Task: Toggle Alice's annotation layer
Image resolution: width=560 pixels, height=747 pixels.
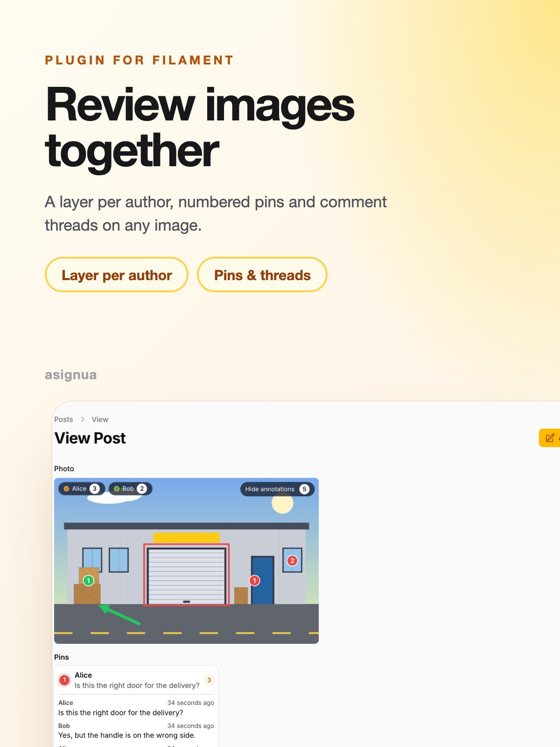Action: [x=82, y=489]
